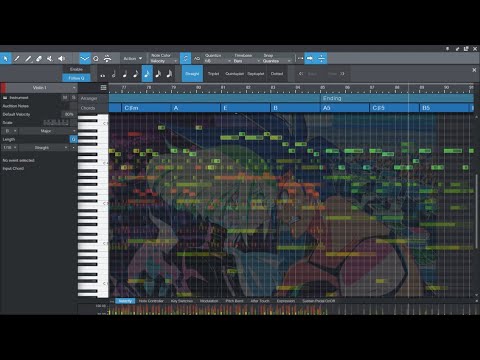
Task: Toggle the Length Q quantize button
Action: pyautogui.click(x=73, y=139)
